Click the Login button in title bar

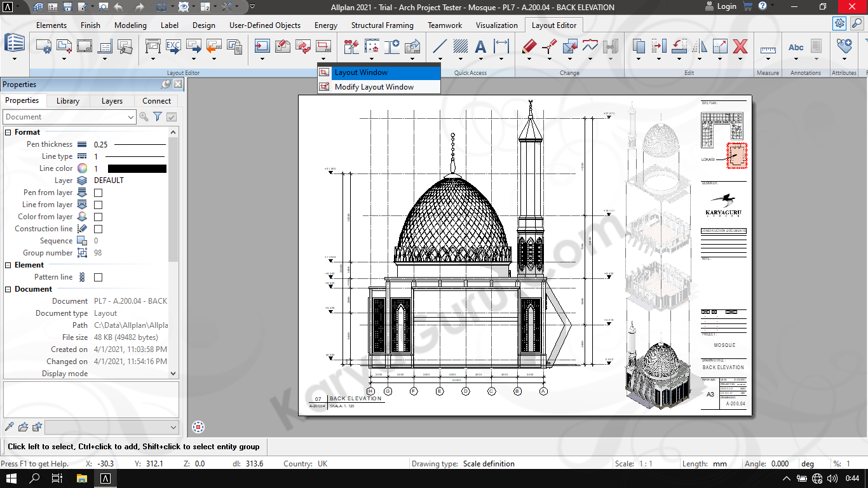(x=721, y=7)
